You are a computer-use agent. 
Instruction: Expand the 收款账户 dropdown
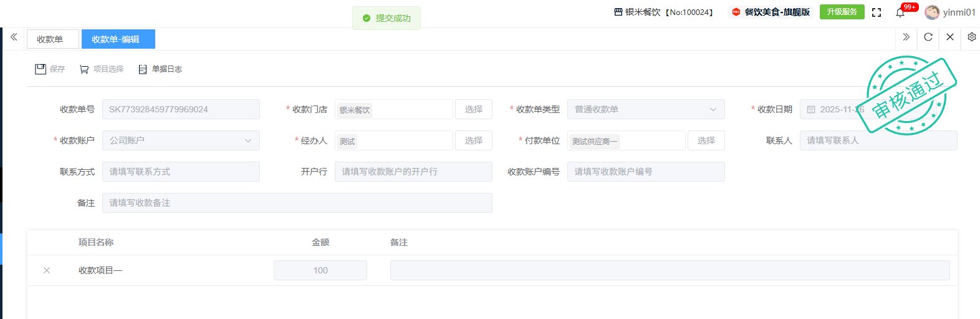[x=181, y=140]
